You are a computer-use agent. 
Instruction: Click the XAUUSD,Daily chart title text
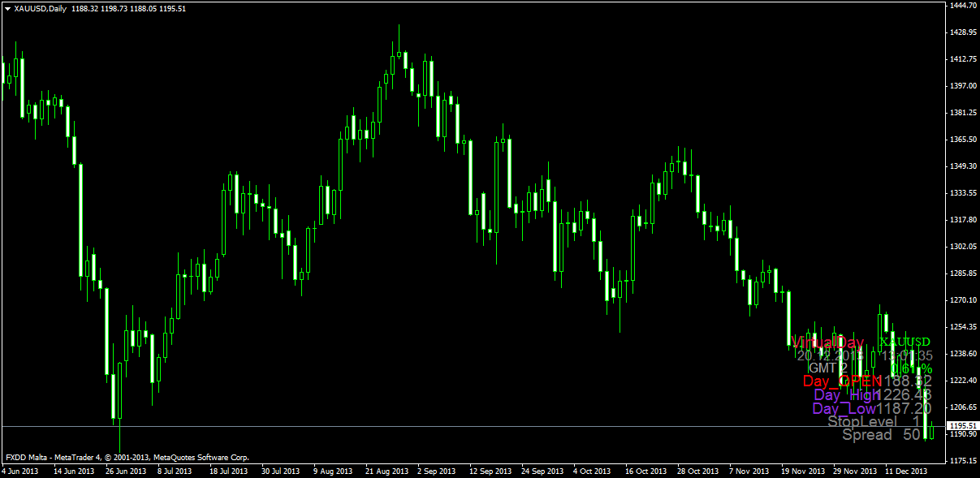[41, 8]
